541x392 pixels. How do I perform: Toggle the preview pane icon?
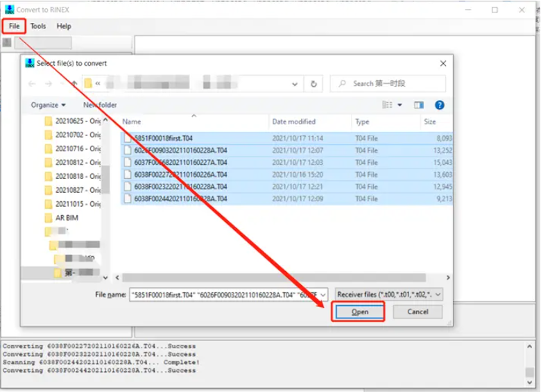(419, 105)
